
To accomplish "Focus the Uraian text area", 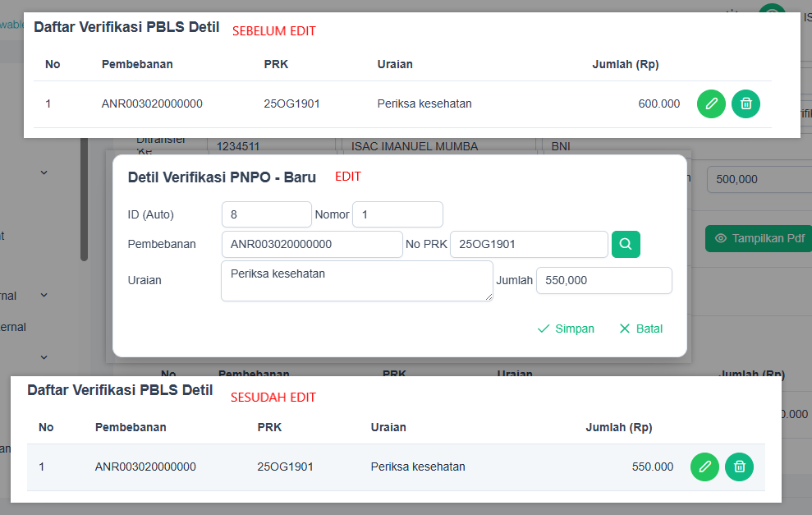I will pyautogui.click(x=356, y=280).
